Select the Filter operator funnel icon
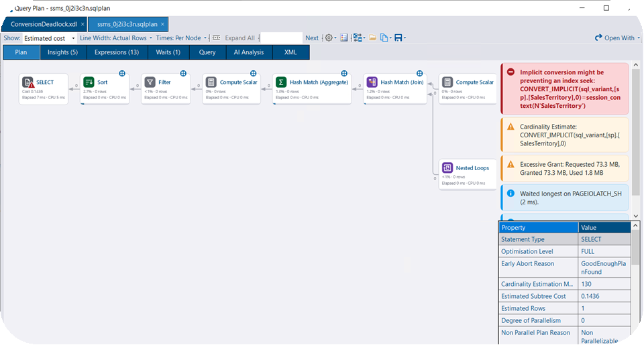 [150, 82]
